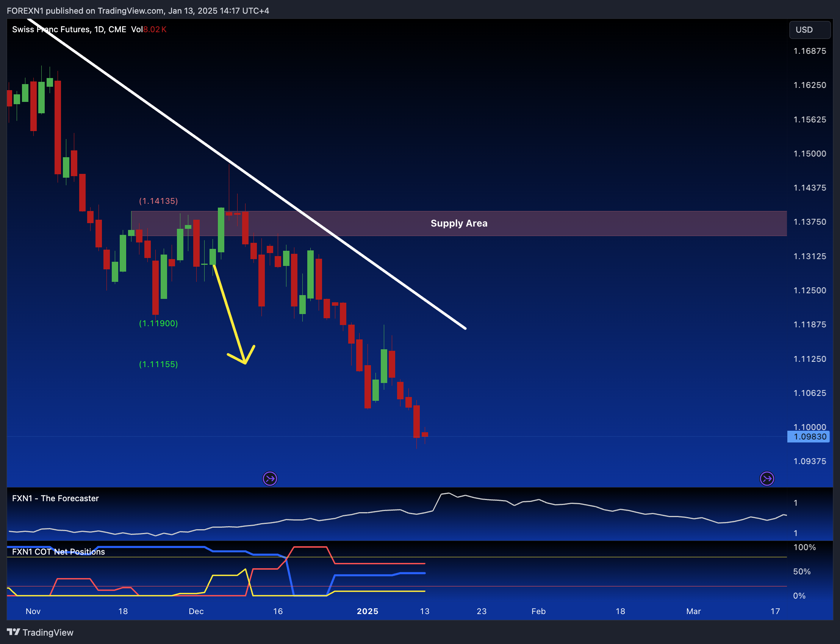
Task: Click the (1.11900) price annotation
Action: 158,323
